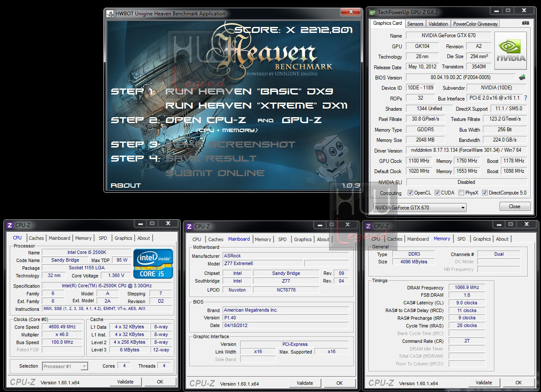Viewport: 541px width, 392px height.
Task: Switch to the Sensors tab in GPU-Z
Action: [415, 24]
